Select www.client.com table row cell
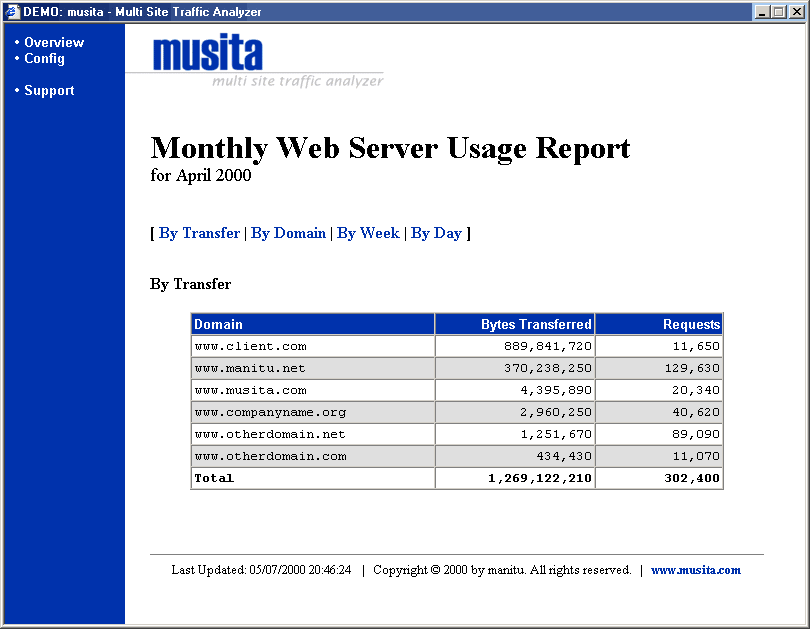 click(x=313, y=346)
